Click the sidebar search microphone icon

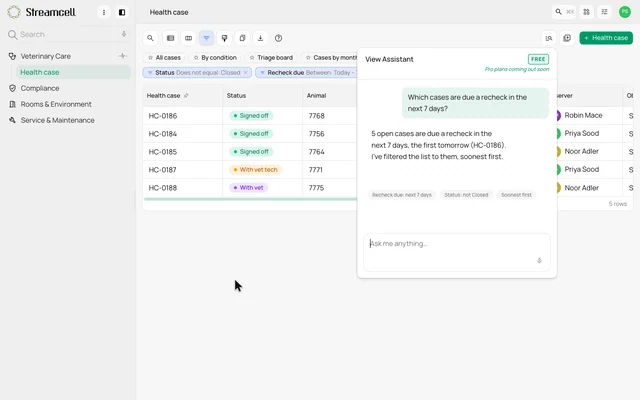click(x=124, y=34)
